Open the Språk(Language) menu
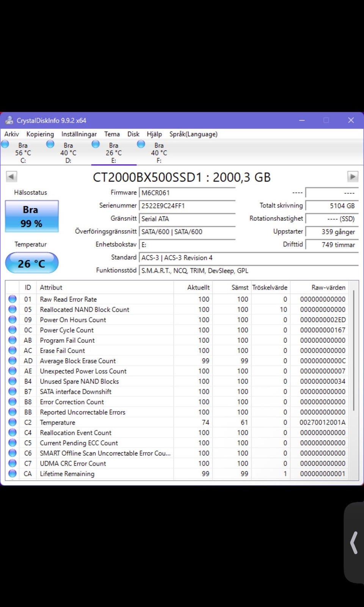Viewport: 364px width, 607px height. (x=193, y=134)
